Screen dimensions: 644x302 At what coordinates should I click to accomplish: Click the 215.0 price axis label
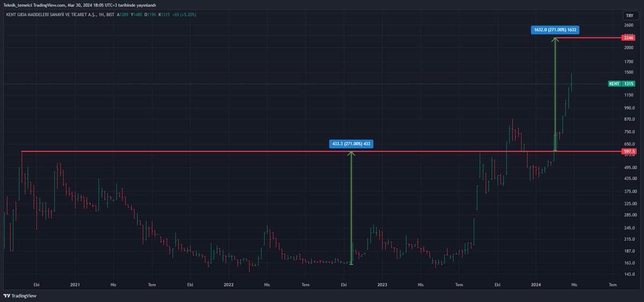pos(630,239)
